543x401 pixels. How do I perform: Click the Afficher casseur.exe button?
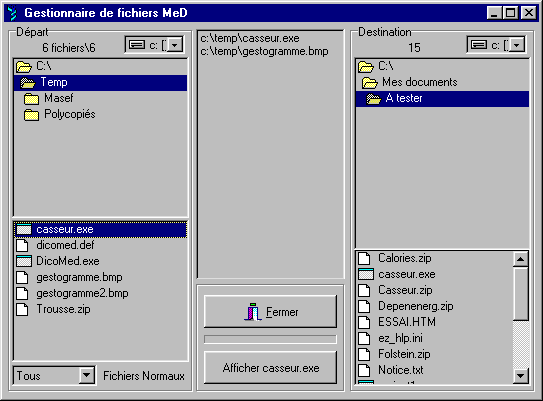click(270, 368)
